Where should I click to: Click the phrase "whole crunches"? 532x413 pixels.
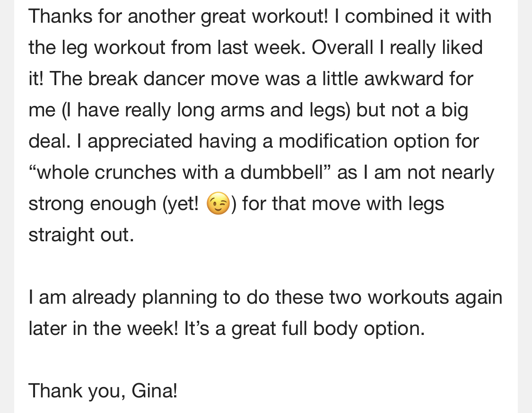[x=106, y=172]
